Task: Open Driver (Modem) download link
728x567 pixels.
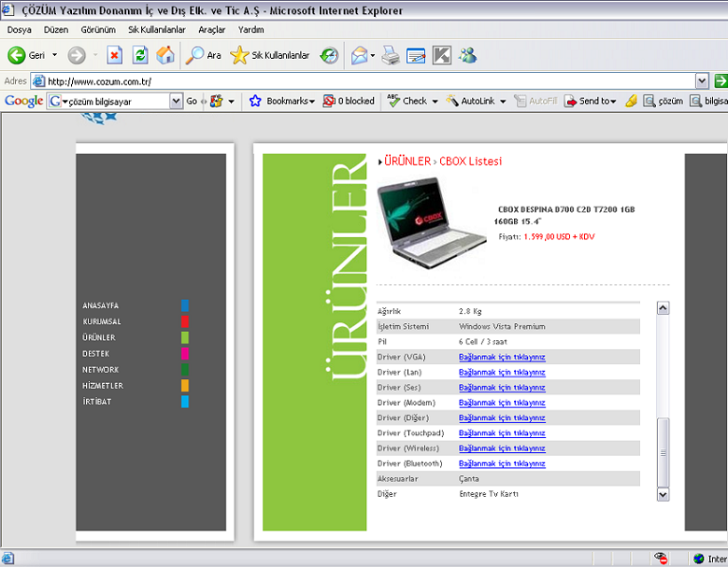Action: click(x=502, y=403)
